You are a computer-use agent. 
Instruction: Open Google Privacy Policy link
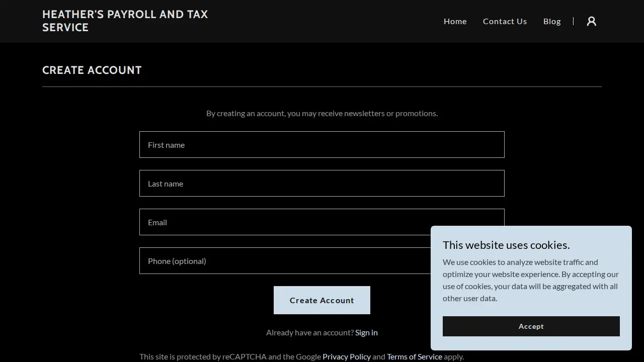[347, 356]
